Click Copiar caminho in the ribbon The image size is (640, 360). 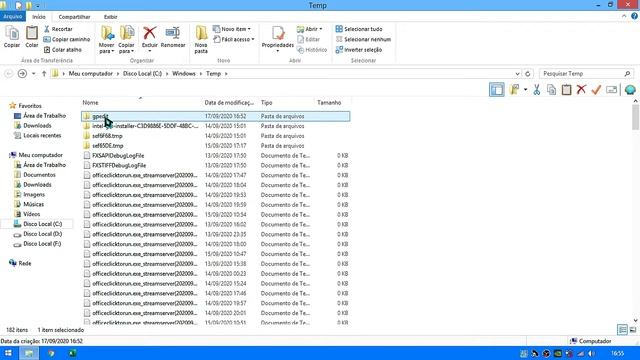point(67,39)
